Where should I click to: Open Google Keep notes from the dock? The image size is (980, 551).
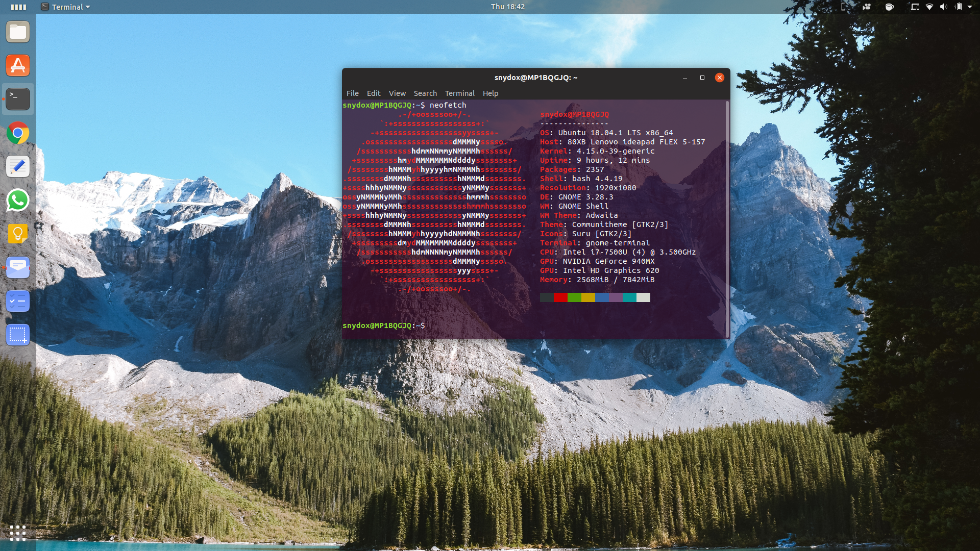18,234
